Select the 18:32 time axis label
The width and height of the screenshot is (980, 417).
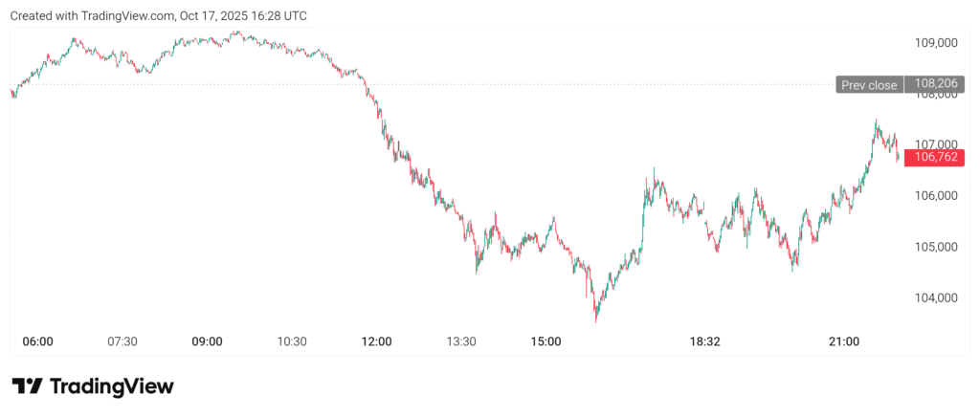click(705, 341)
